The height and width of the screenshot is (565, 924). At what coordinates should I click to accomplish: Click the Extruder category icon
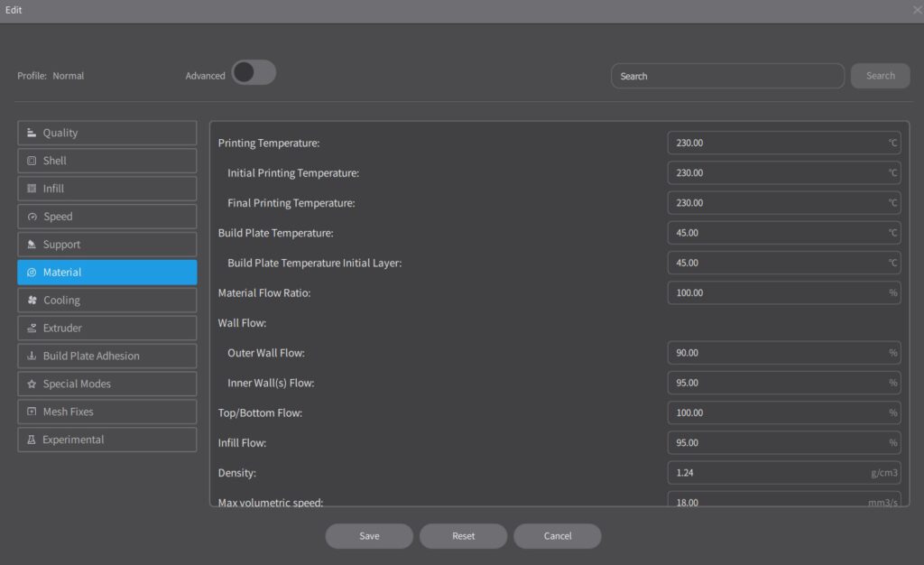click(32, 329)
